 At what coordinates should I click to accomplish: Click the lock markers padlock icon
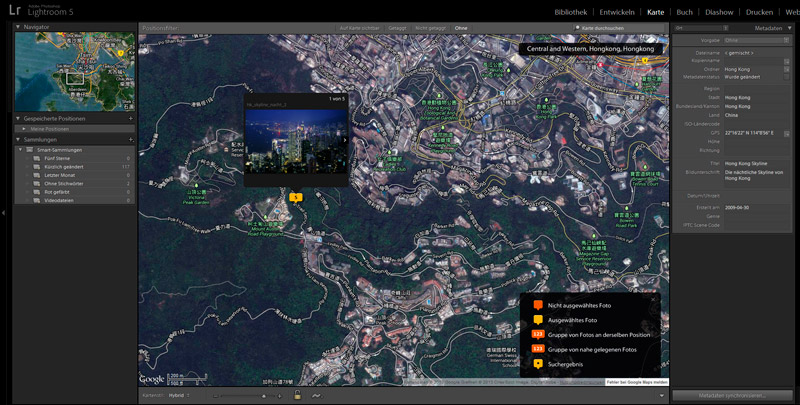pyautogui.click(x=296, y=396)
